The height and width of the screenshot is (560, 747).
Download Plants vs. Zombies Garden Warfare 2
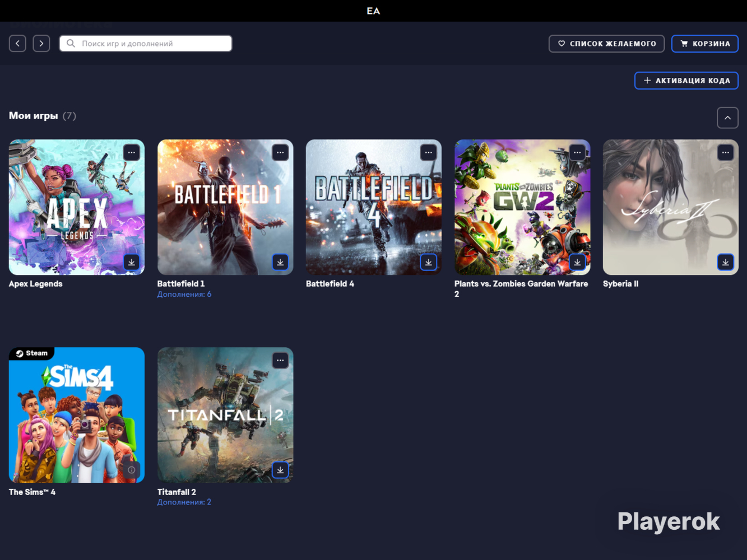pyautogui.click(x=577, y=262)
